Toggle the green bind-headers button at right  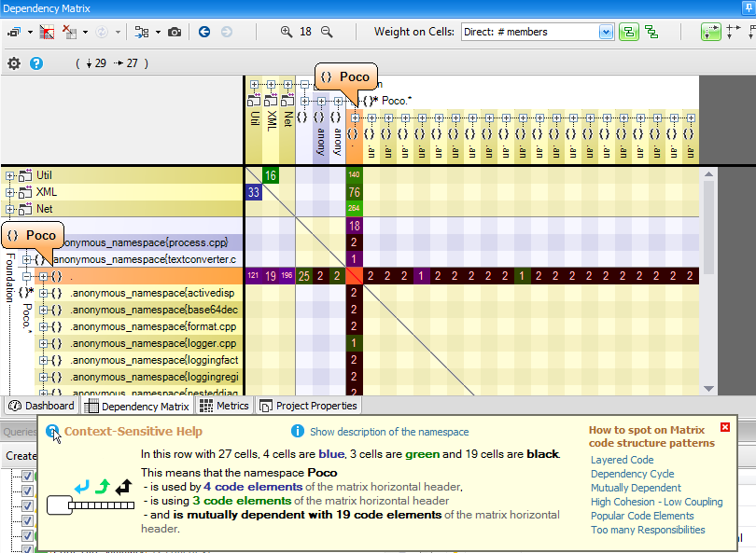[x=711, y=32]
